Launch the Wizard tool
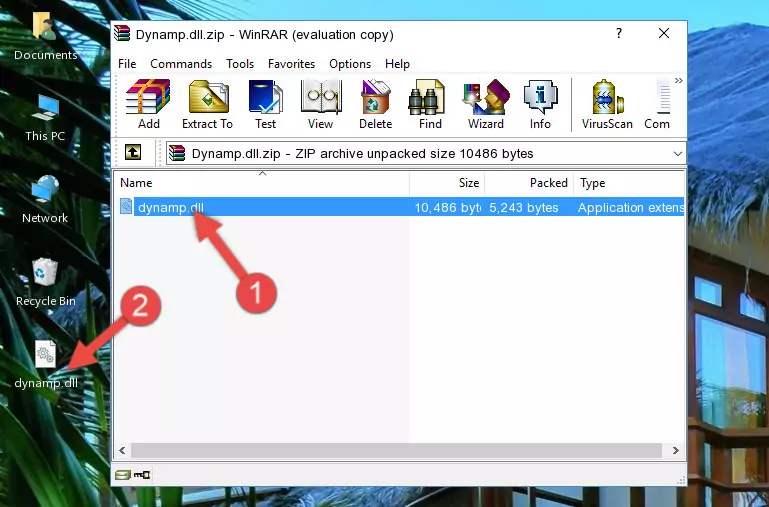The image size is (769, 507). (x=486, y=104)
